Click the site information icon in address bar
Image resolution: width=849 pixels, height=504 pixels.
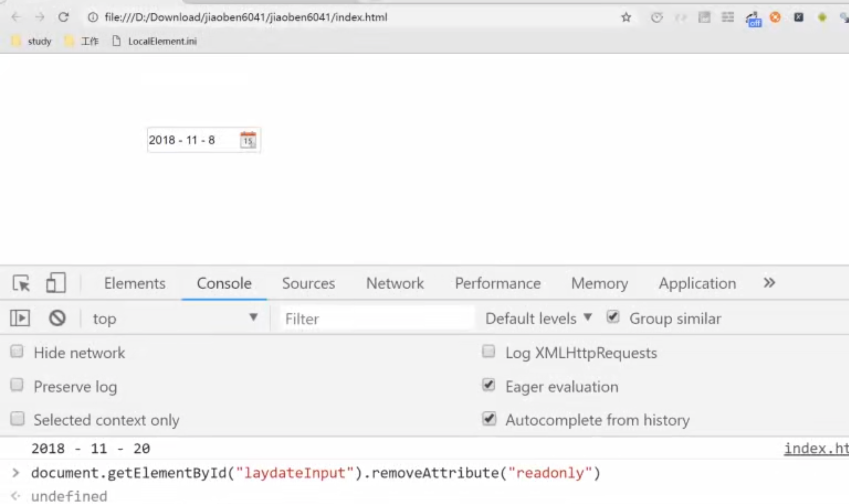(93, 17)
